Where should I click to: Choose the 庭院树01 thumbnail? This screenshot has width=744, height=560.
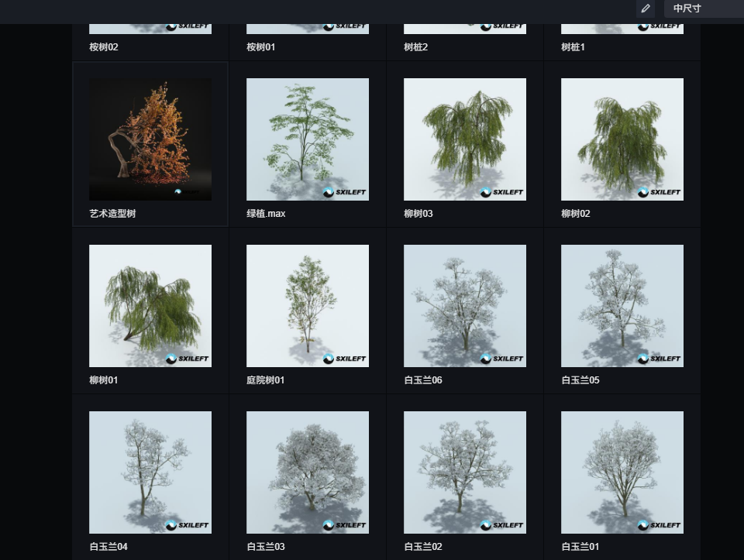(x=308, y=306)
